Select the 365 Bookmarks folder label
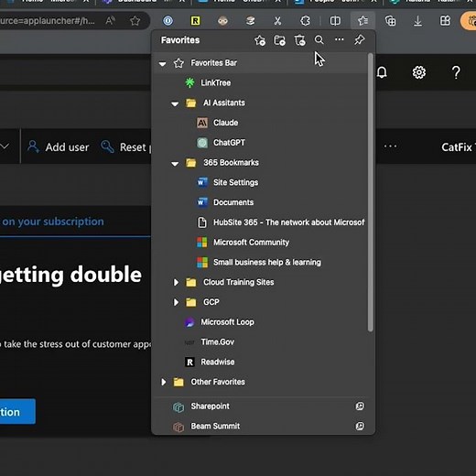The width and height of the screenshot is (476, 476). coord(231,163)
